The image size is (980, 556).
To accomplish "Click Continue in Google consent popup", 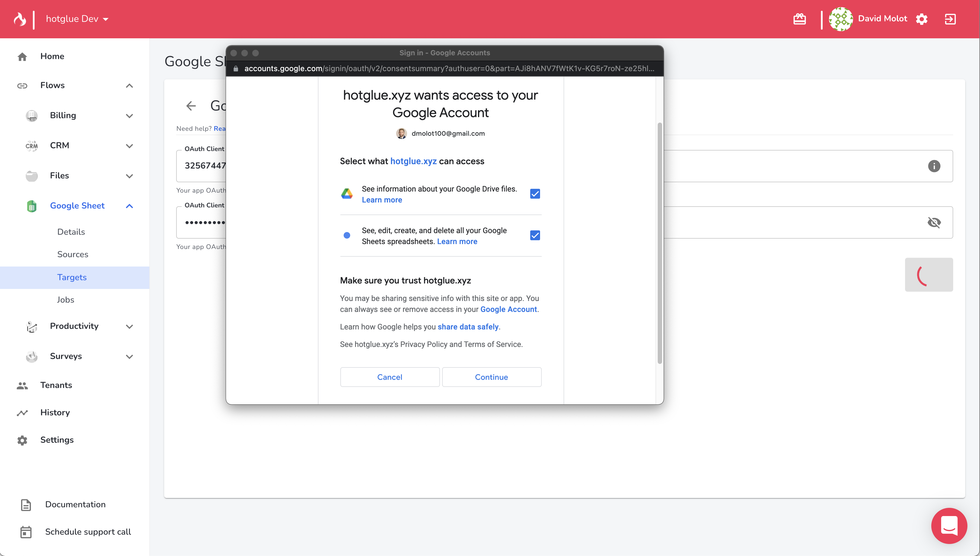I will pos(491,377).
